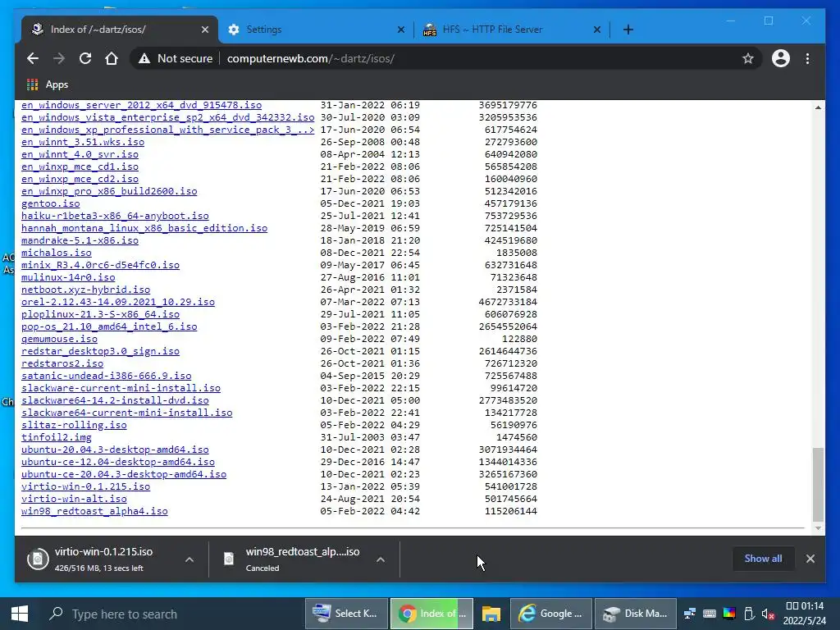Download en_winnt_4.0_svr.iso
Screen dimensions: 840x630
click(80, 154)
